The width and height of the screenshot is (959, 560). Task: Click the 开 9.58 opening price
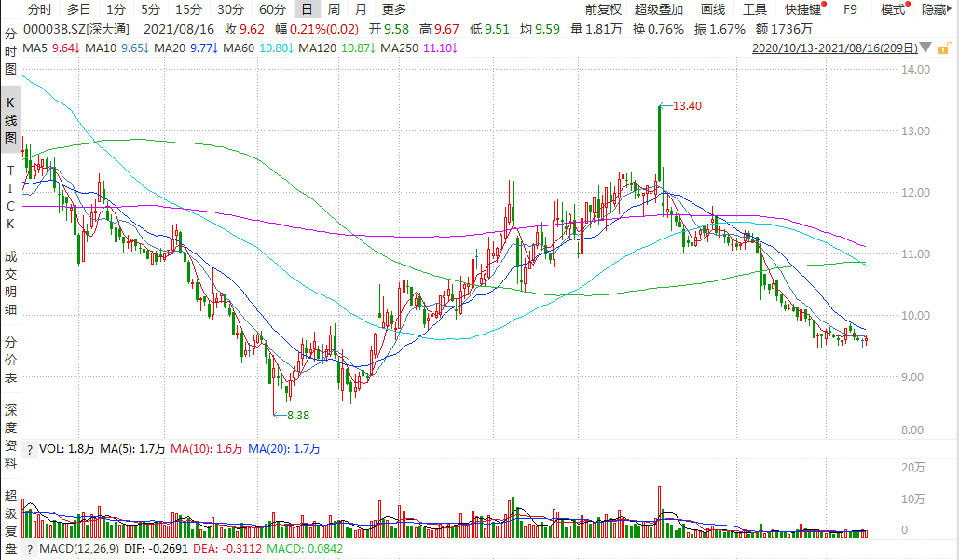[x=389, y=29]
